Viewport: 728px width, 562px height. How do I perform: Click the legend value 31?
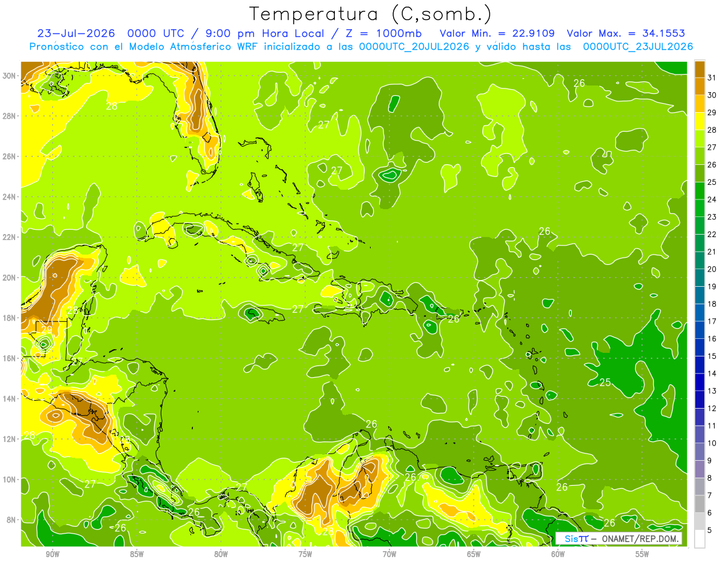pos(712,77)
